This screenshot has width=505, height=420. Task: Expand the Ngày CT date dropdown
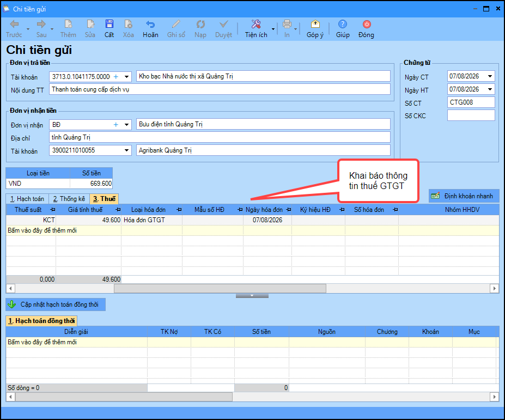point(490,76)
